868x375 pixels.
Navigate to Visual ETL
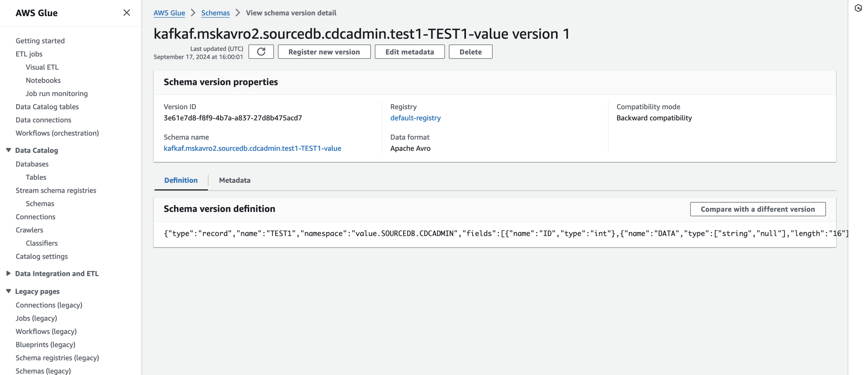(x=42, y=67)
